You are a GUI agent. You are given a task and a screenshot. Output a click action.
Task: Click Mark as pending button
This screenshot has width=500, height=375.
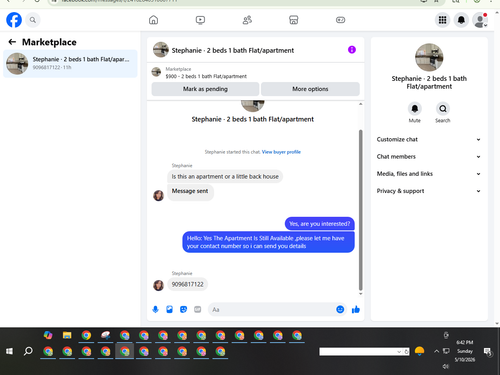[205, 89]
